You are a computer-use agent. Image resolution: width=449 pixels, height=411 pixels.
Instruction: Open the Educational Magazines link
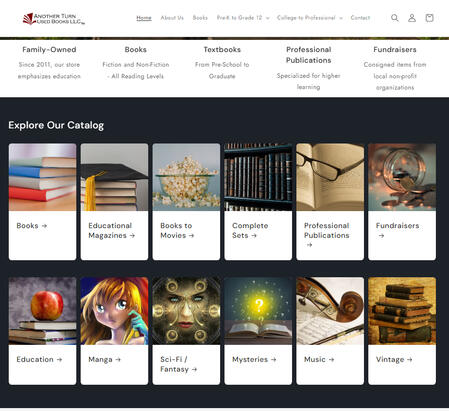(111, 230)
